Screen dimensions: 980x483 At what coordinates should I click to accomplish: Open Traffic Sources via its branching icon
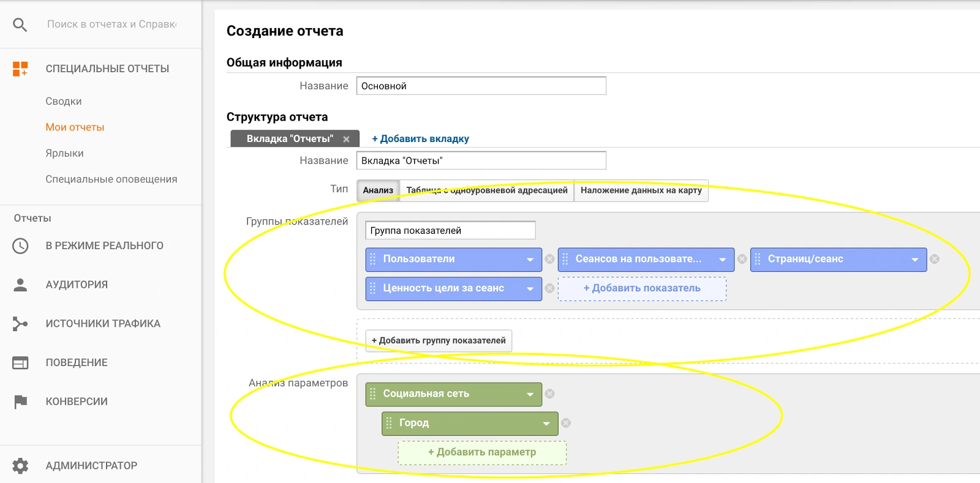(x=20, y=324)
